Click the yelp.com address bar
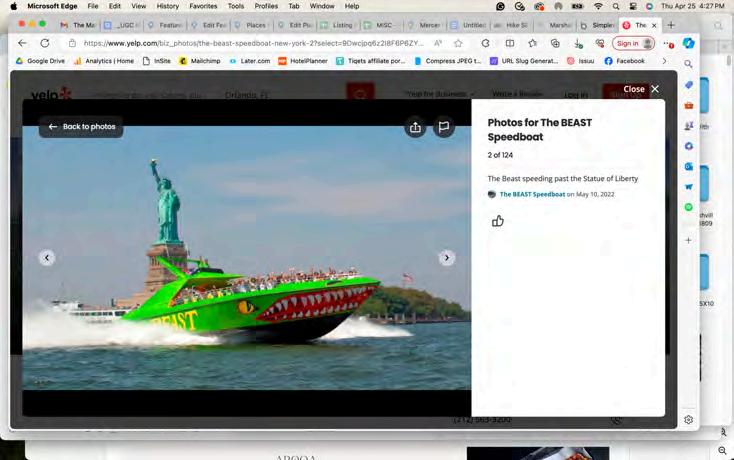Screen dimensions: 734x460 (253, 43)
